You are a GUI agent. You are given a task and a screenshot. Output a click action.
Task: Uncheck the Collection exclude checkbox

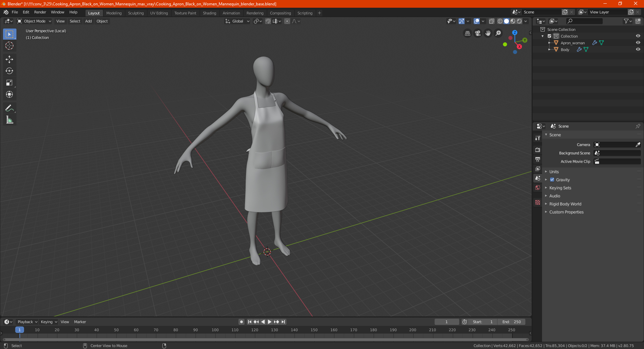coord(549,36)
